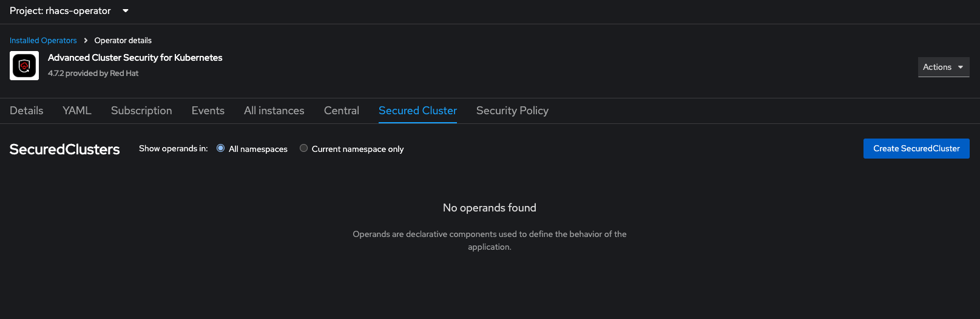Open the Project rhacs-operator dropdown

69,11
